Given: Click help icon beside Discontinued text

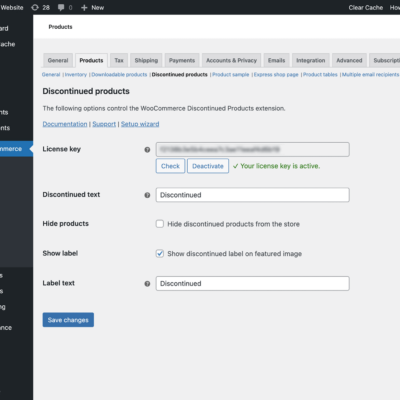Looking at the screenshot, I should (147, 195).
